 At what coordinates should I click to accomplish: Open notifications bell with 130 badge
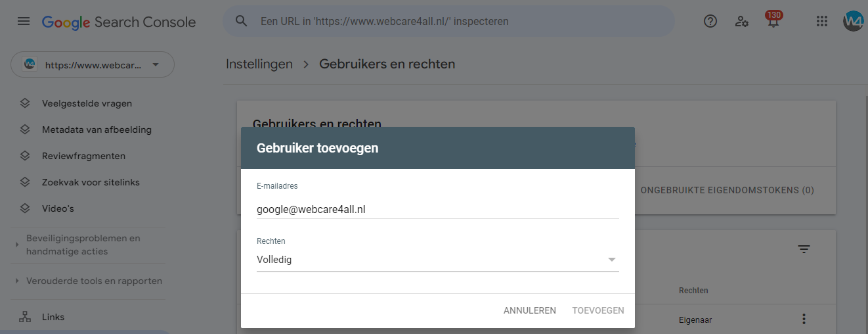(x=773, y=20)
